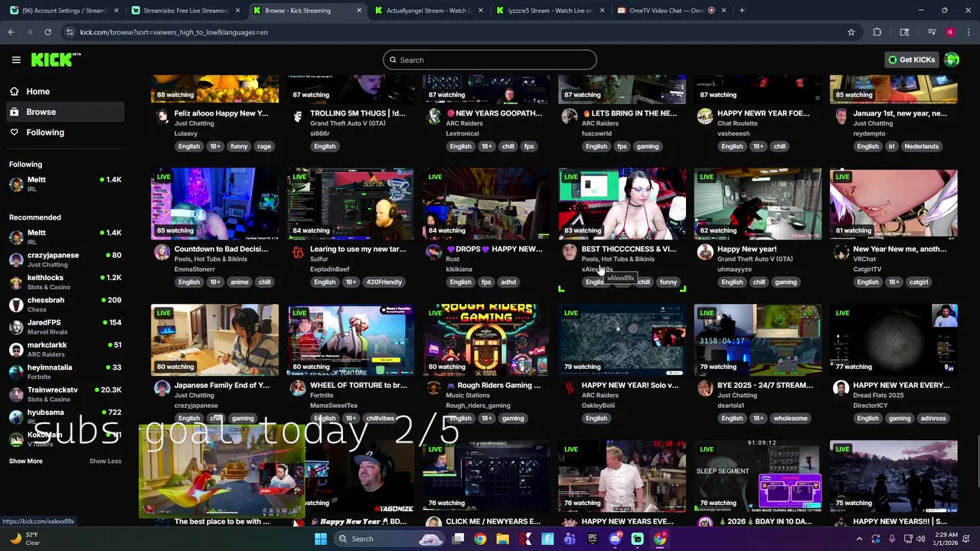Screen dimensions: 980x551
Task: Click Get KICKs button
Action: click(911, 60)
